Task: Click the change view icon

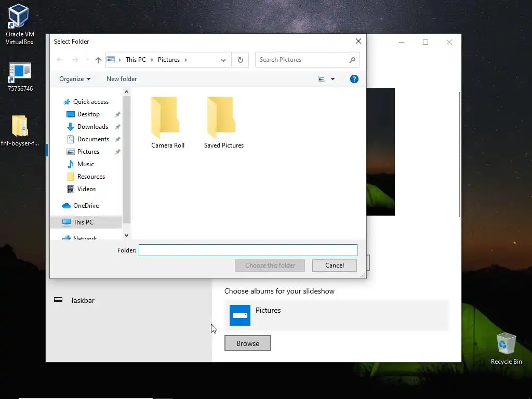Action: tap(321, 79)
